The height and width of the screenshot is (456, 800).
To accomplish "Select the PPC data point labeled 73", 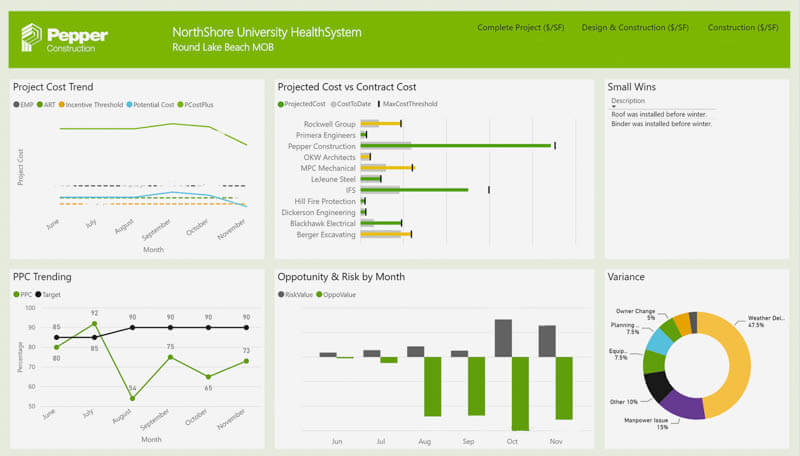I will (x=246, y=361).
